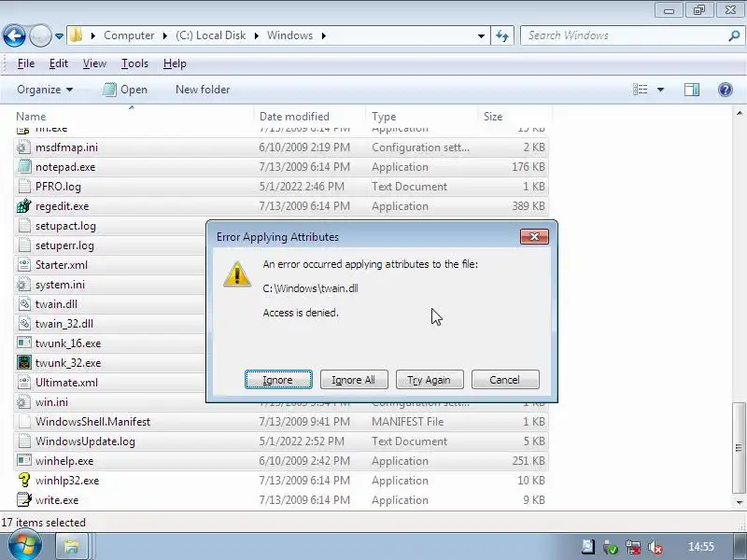Click the blue help question icon

726,90
